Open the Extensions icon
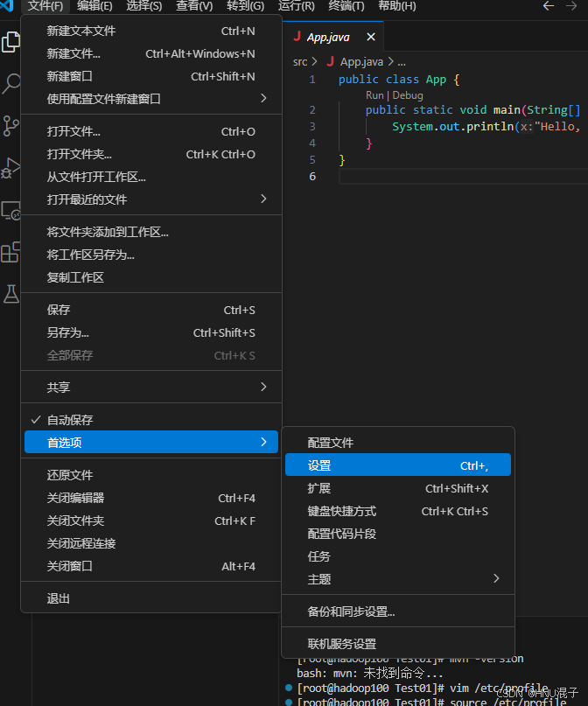This screenshot has height=706, width=588. tap(11, 252)
